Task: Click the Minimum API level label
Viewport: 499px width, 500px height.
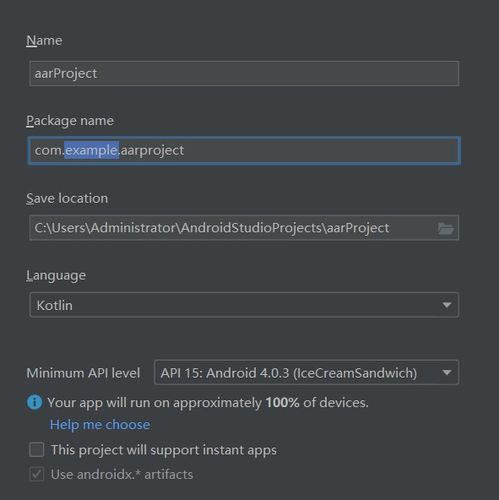Action: (x=83, y=373)
